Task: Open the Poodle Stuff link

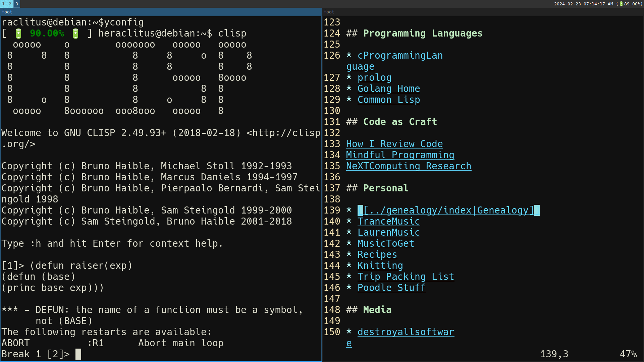Action: point(391,288)
